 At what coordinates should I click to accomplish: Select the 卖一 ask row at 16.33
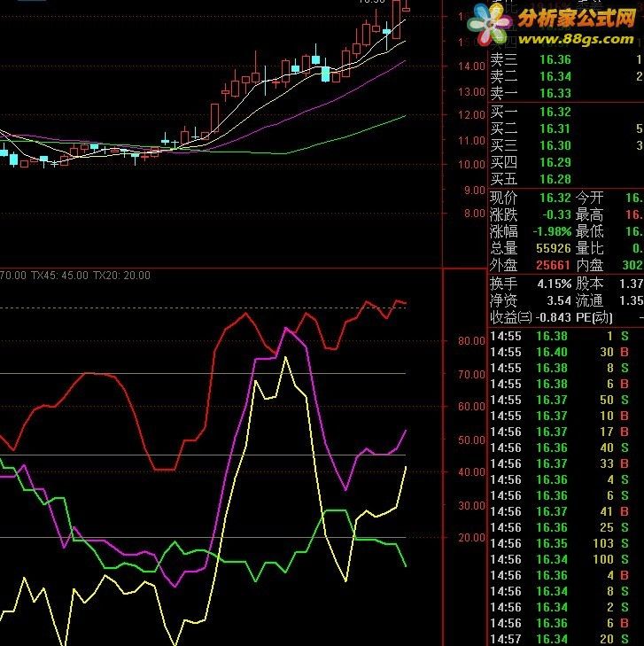tap(567, 93)
